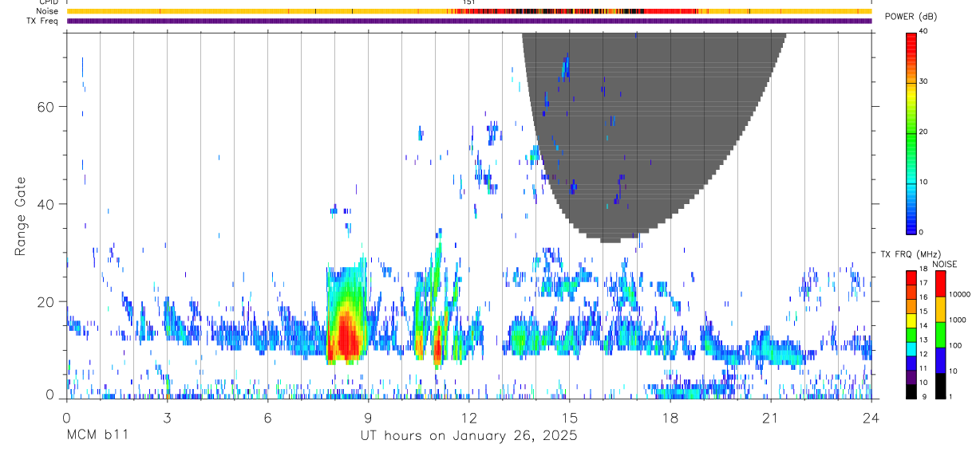Click the hour 18 label on time axis
The height and width of the screenshot is (452, 980).
[670, 417]
